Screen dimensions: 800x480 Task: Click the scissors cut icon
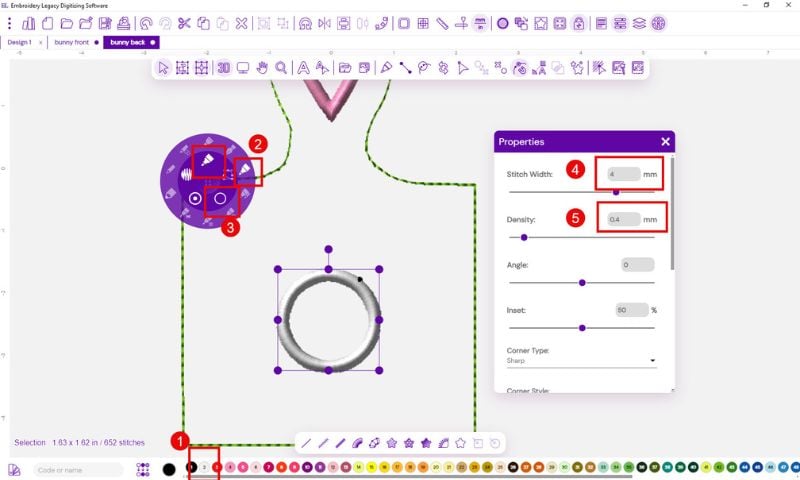tap(184, 22)
